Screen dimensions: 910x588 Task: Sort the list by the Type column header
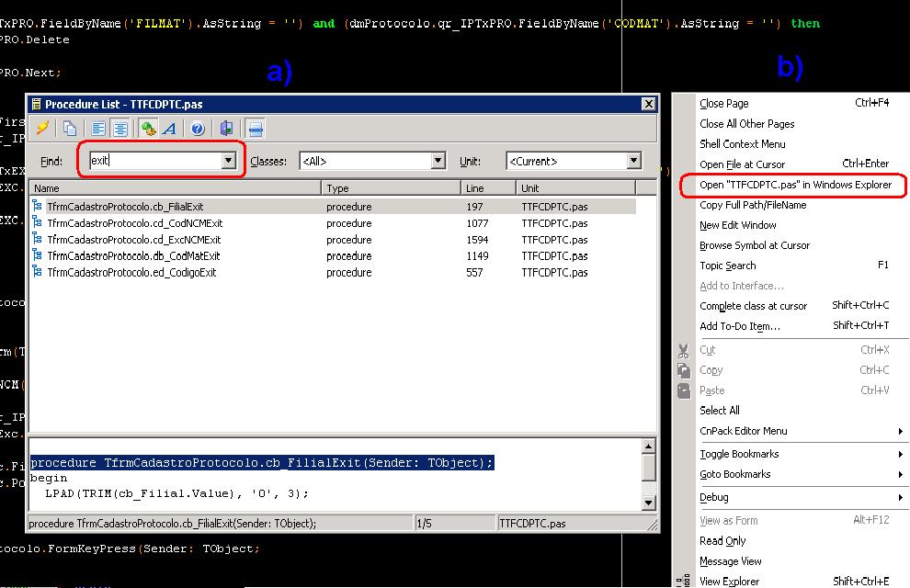tap(391, 187)
